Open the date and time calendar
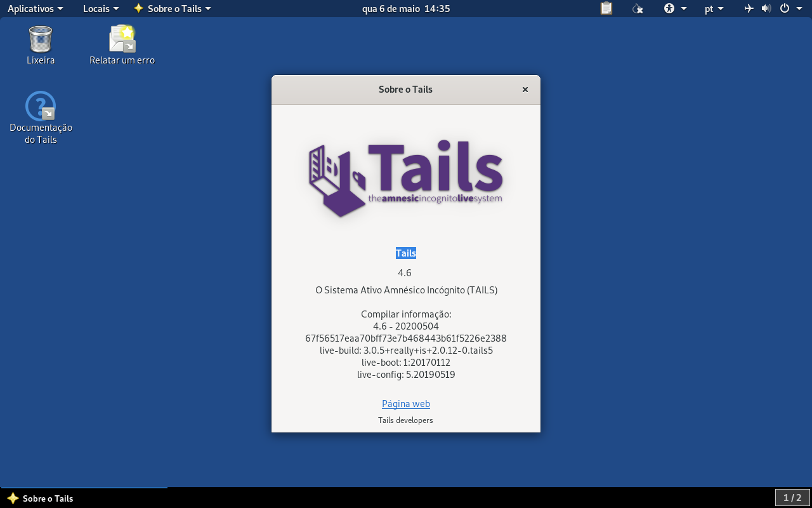This screenshot has height=508, width=812. pyautogui.click(x=406, y=8)
